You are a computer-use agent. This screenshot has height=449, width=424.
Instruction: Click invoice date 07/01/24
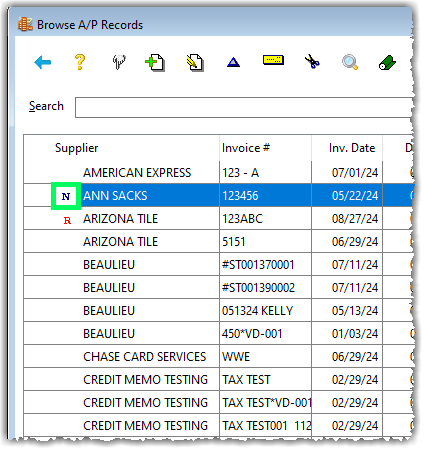tap(355, 173)
